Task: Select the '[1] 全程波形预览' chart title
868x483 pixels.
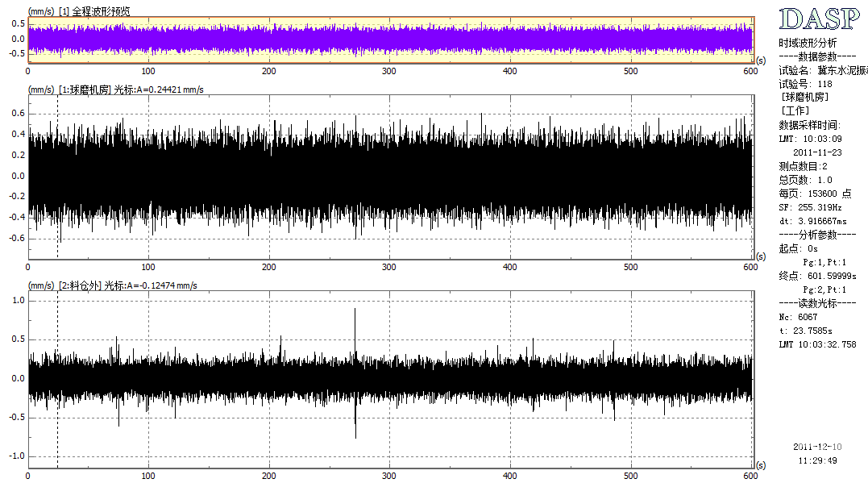Action: coord(94,11)
